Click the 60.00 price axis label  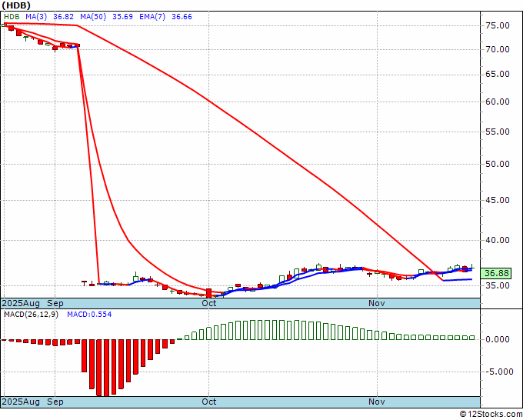(498, 102)
